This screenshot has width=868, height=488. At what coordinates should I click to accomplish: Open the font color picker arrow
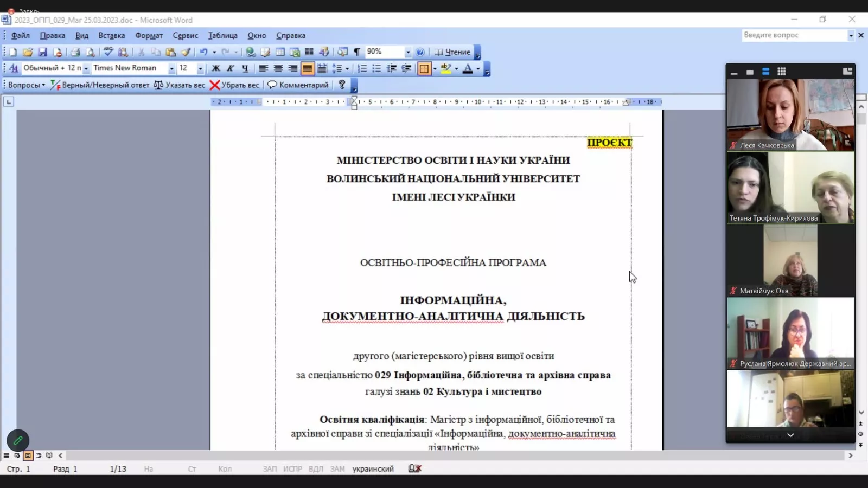coord(478,68)
